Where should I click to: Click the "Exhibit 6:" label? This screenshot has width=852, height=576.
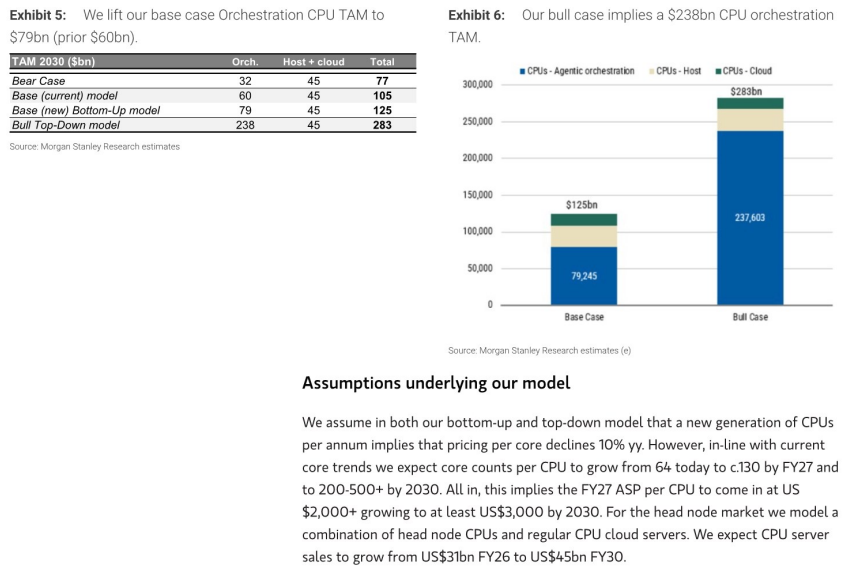[x=476, y=15]
